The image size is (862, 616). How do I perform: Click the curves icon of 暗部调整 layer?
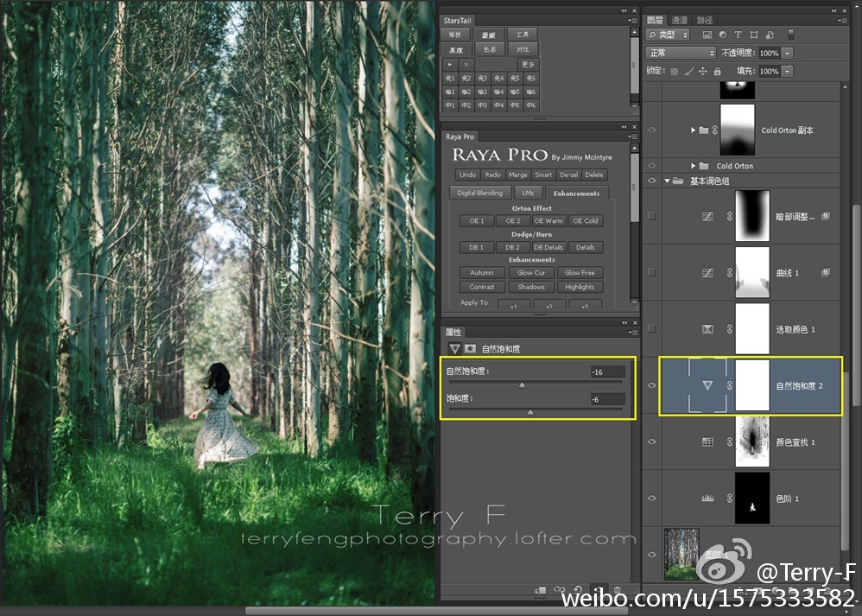click(707, 217)
